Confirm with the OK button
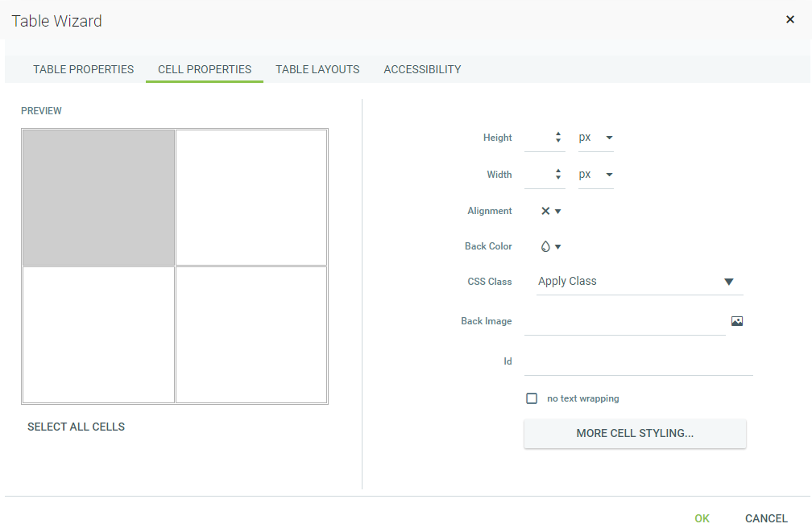This screenshot has width=812, height=532. (x=702, y=518)
